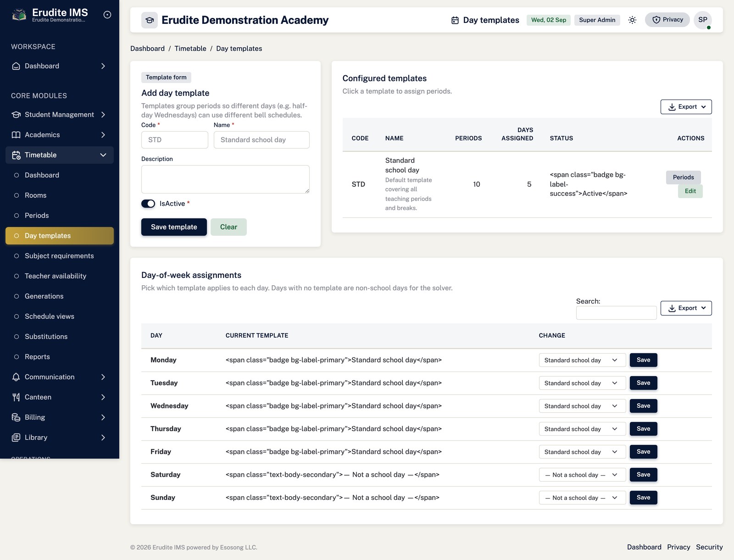Collapse the Timetable menu chevron
Viewport: 734px width, 560px height.
(103, 155)
